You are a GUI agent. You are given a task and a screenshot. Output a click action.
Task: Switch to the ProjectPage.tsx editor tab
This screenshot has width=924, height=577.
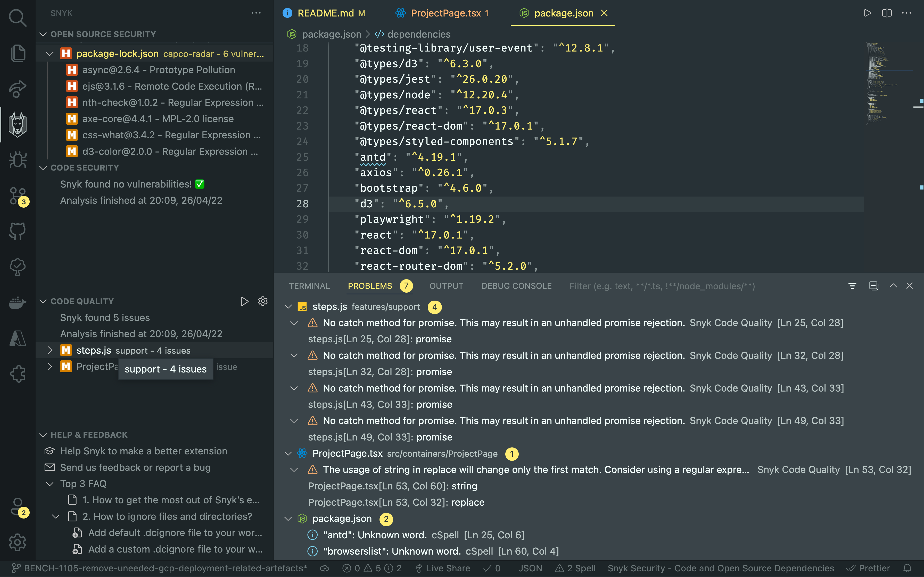[445, 13]
